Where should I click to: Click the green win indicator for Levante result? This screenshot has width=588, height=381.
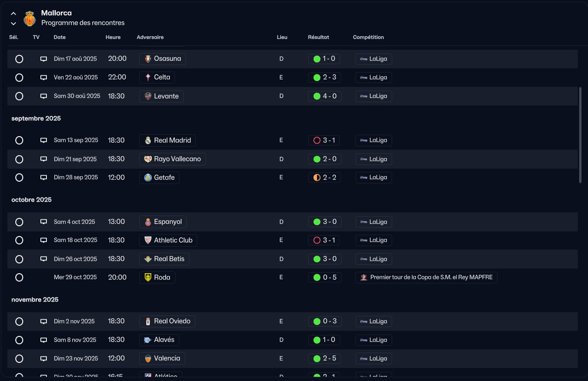(x=317, y=96)
